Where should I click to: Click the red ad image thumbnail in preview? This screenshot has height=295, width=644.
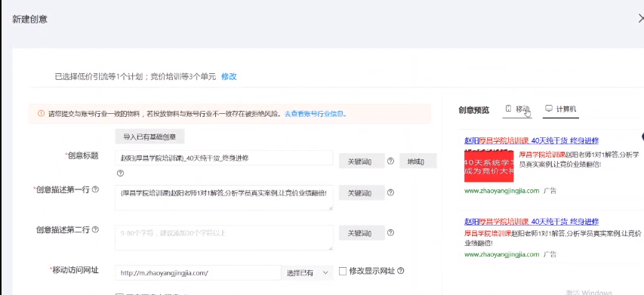[x=488, y=166]
